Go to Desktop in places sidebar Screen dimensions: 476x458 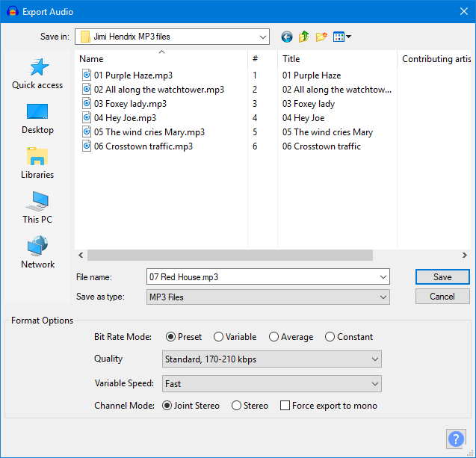(x=37, y=119)
